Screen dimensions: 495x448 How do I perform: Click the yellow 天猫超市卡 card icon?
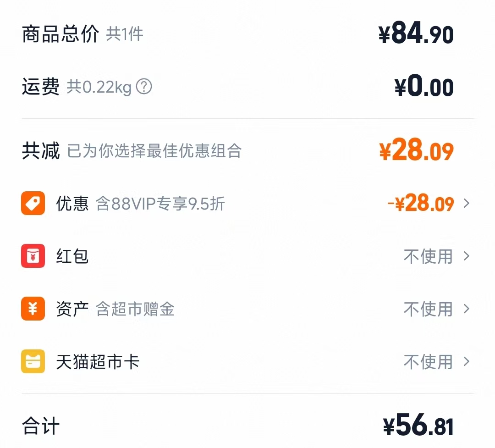pos(33,362)
